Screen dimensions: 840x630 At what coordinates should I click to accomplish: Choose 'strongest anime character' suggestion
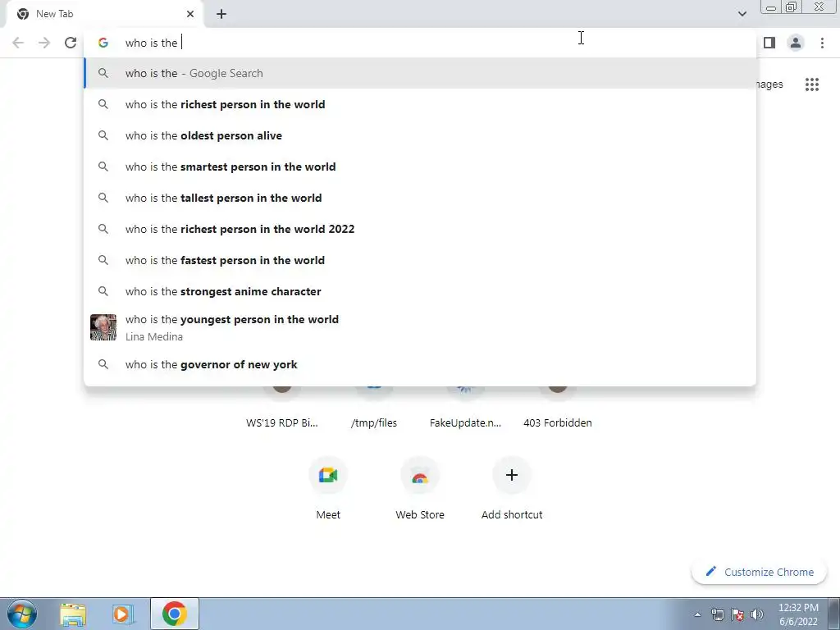(x=420, y=291)
